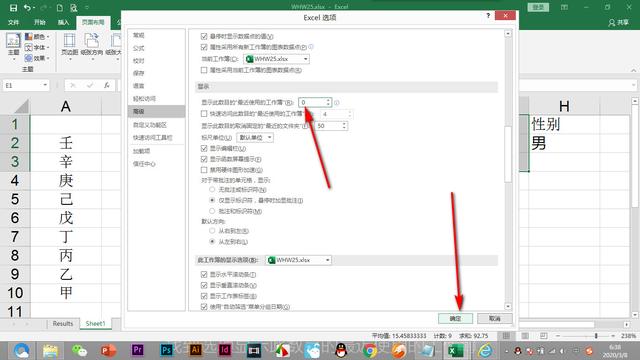Viewport: 640px width, 360px height.
Task: Click the 效果 theme effects icon
Action: (x=29, y=58)
